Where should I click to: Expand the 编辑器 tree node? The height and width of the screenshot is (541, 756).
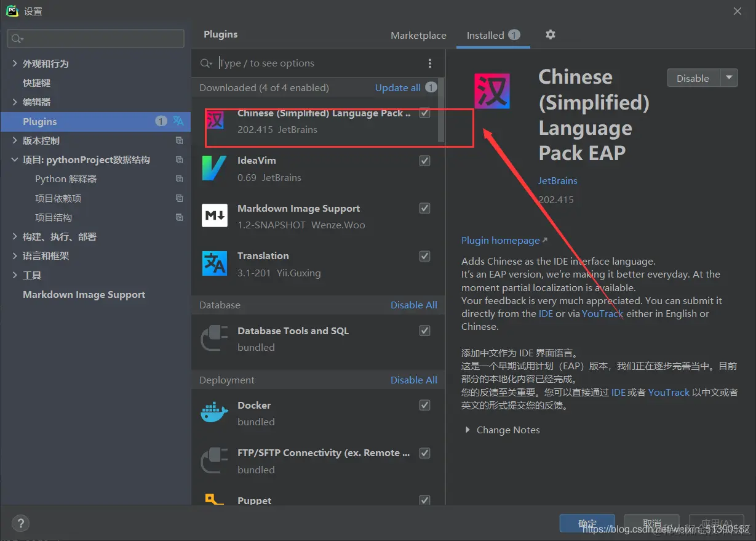[15, 102]
